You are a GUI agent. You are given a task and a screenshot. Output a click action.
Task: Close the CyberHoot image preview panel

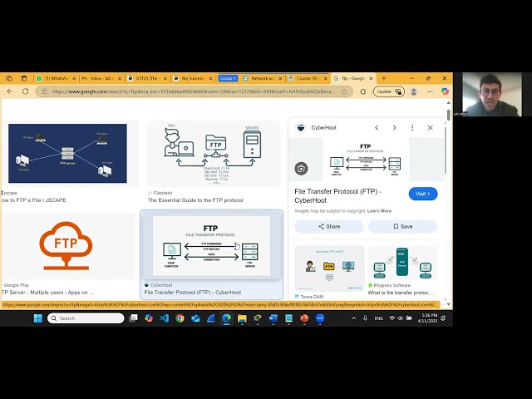pyautogui.click(x=431, y=128)
